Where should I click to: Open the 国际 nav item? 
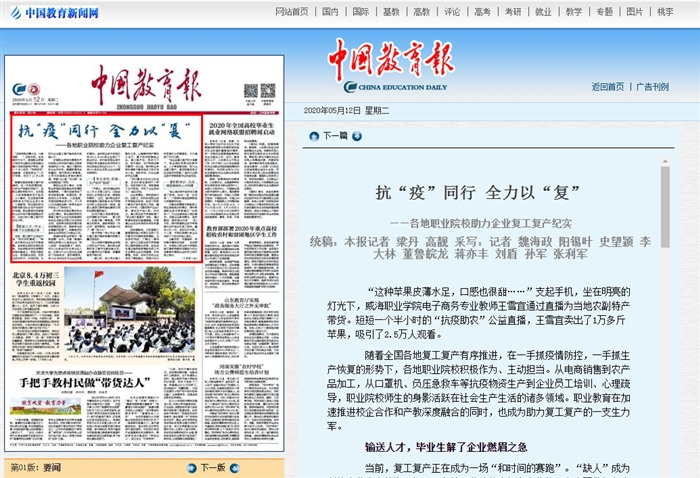coord(361,12)
